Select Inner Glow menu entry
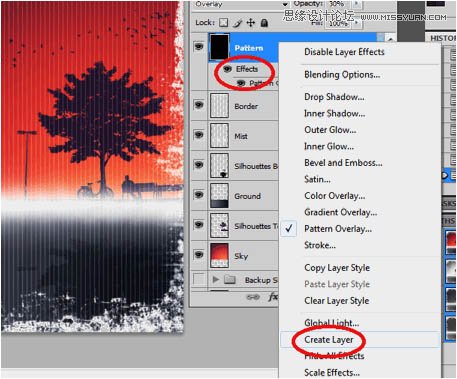 329,146
